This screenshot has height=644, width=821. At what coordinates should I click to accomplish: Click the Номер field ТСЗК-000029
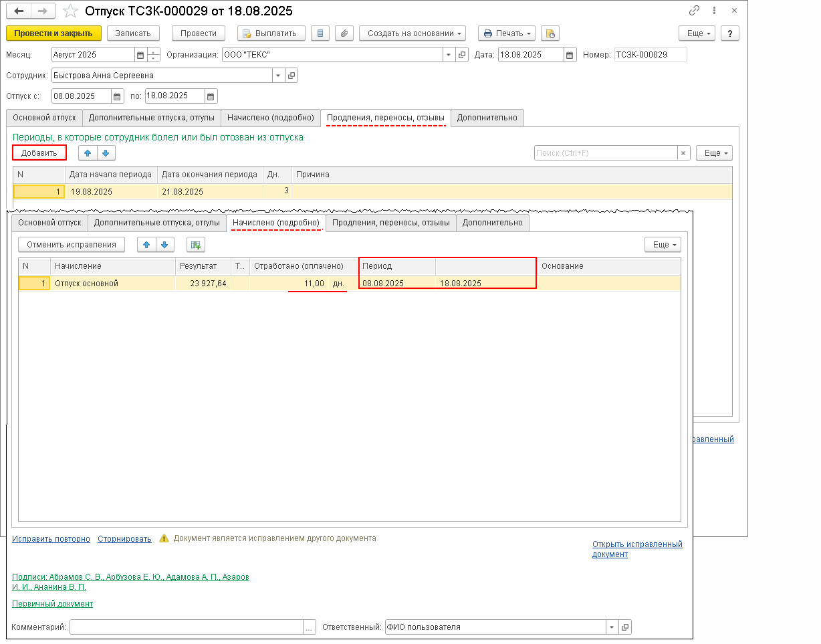(x=651, y=56)
